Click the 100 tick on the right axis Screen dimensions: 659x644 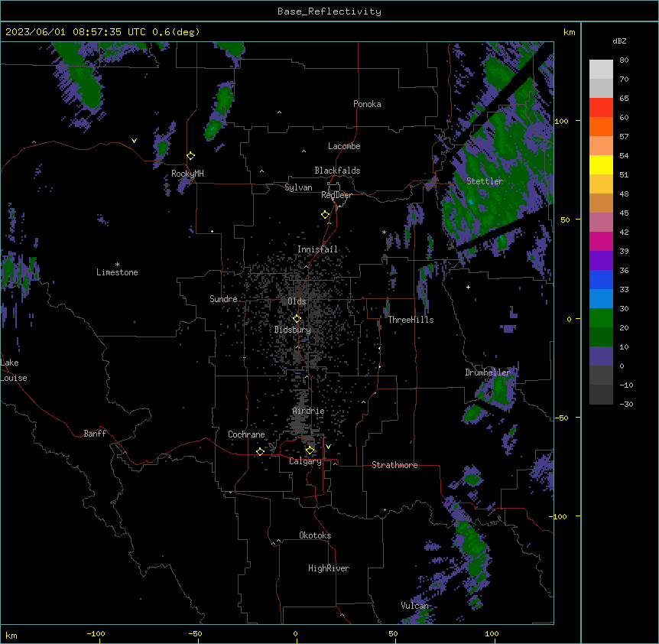[561, 121]
